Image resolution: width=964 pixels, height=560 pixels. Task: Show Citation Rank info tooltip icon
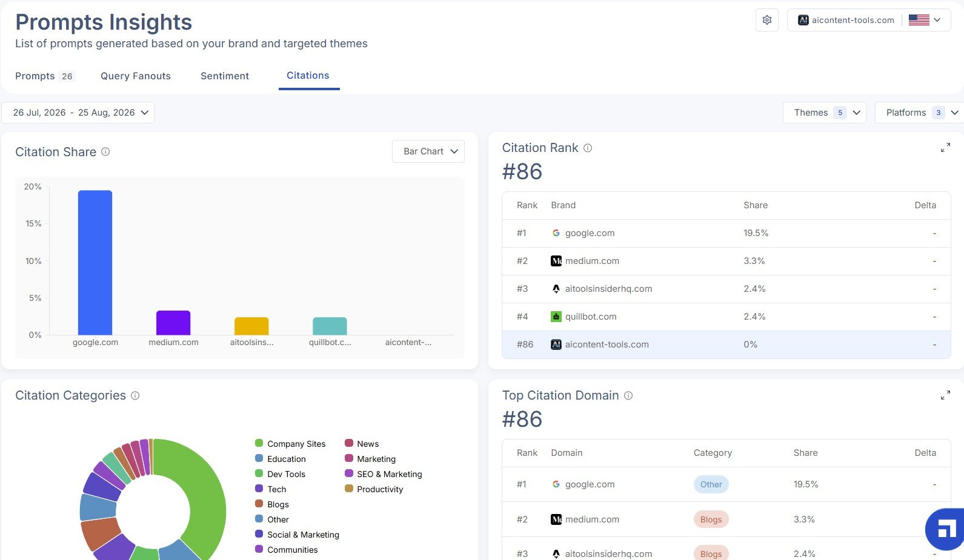(588, 148)
